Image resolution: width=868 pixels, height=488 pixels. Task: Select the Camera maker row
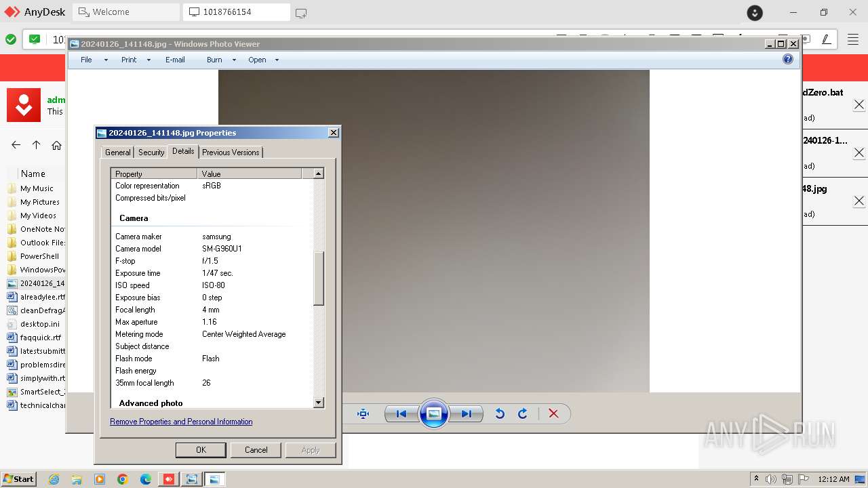coord(212,237)
